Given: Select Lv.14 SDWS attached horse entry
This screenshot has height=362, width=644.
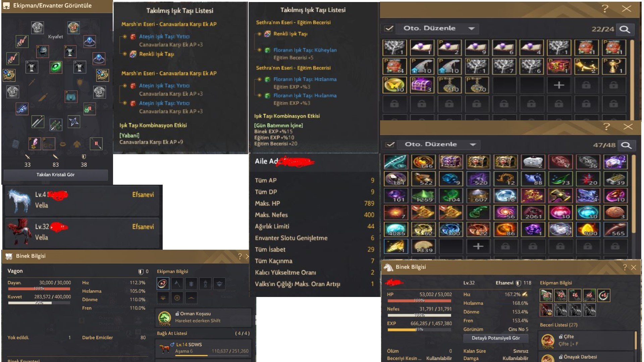Looking at the screenshot, I should [204, 348].
